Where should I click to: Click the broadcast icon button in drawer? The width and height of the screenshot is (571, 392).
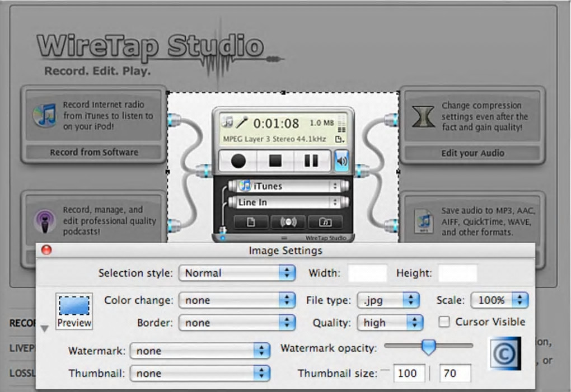click(288, 222)
